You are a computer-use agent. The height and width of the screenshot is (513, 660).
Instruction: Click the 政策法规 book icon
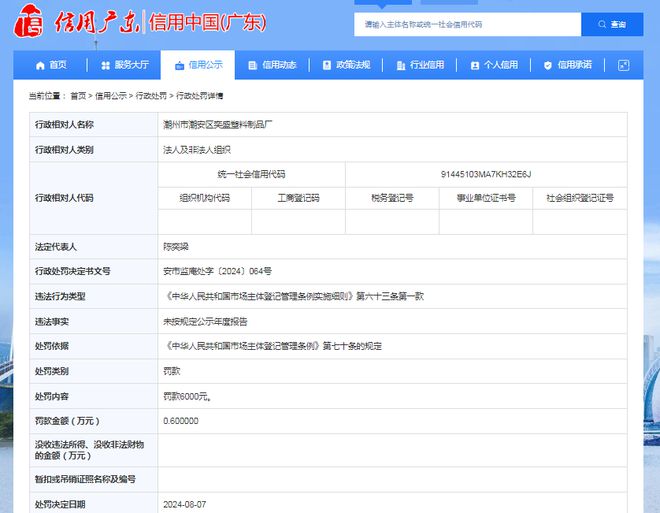click(327, 65)
